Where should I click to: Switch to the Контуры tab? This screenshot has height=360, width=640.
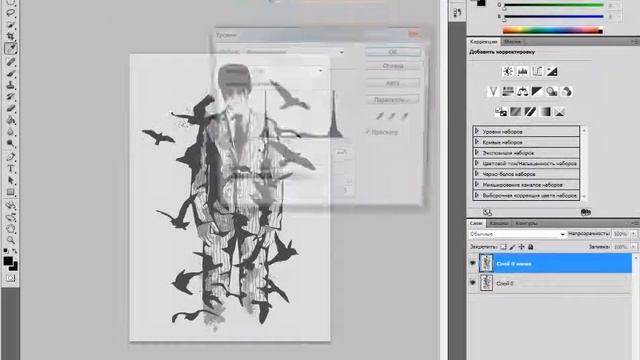pos(526,223)
